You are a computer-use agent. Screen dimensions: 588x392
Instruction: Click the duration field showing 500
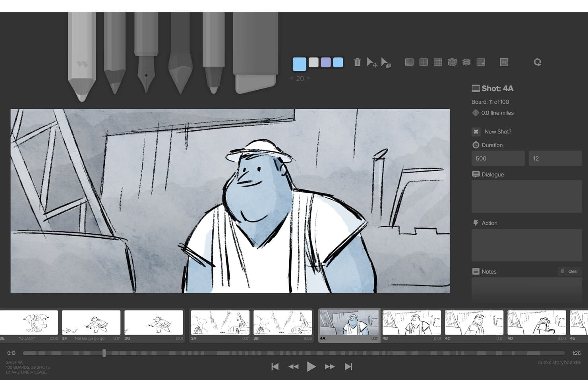point(498,158)
